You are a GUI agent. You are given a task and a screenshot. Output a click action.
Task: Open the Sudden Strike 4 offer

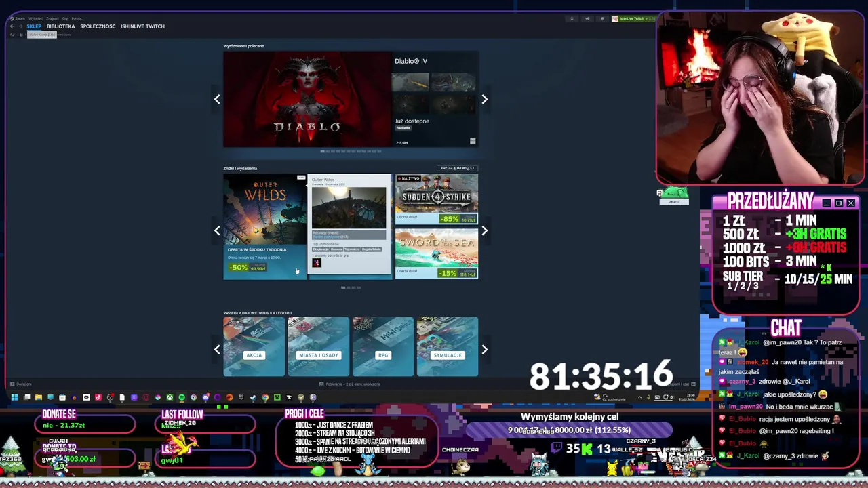coord(437,199)
